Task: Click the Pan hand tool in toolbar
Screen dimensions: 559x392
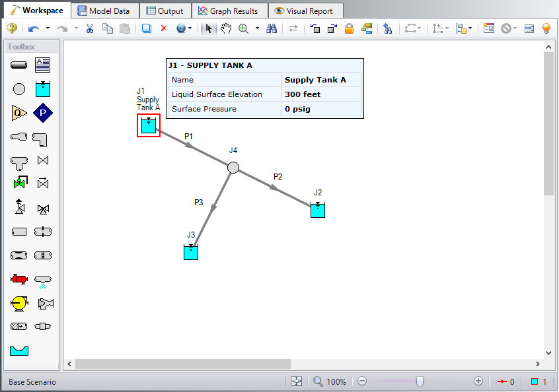Action: (x=226, y=28)
